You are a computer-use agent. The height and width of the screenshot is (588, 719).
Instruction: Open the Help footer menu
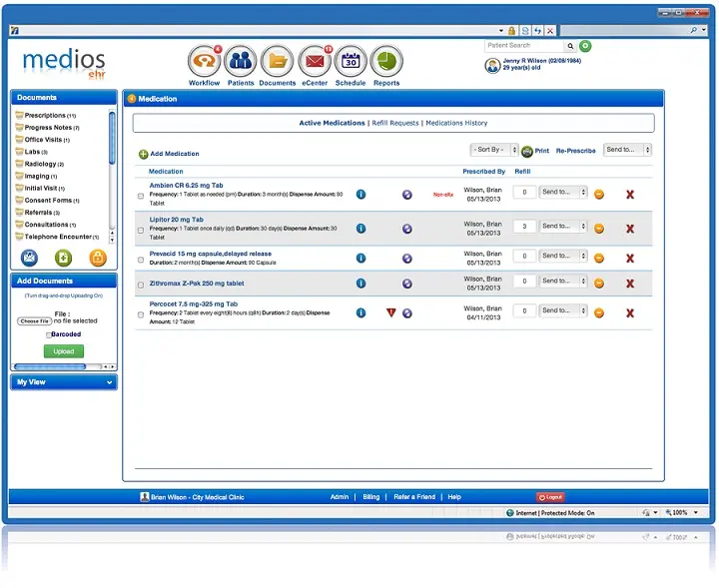[x=454, y=497]
